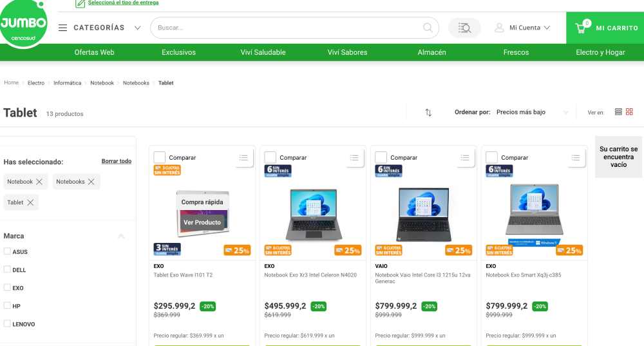Viewport: 644px width, 346px height.
Task: Click the sort order arrows icon
Action: (x=428, y=112)
